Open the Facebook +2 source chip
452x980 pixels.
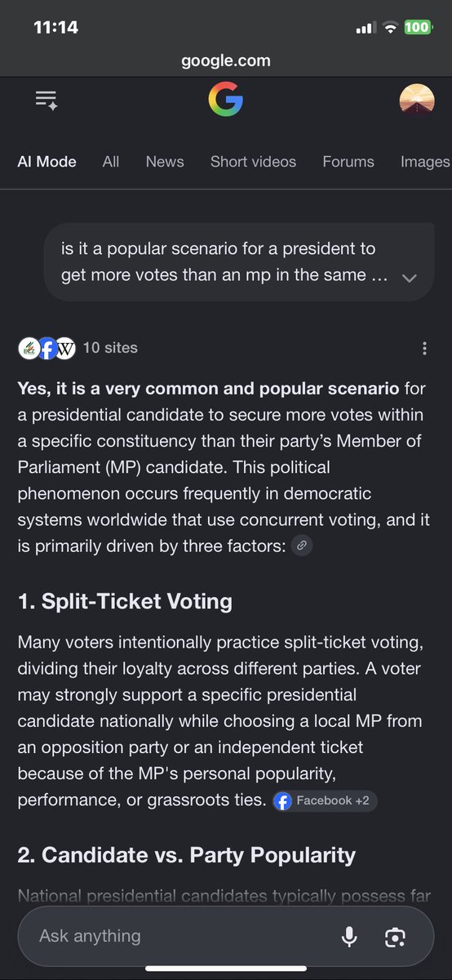[325, 800]
